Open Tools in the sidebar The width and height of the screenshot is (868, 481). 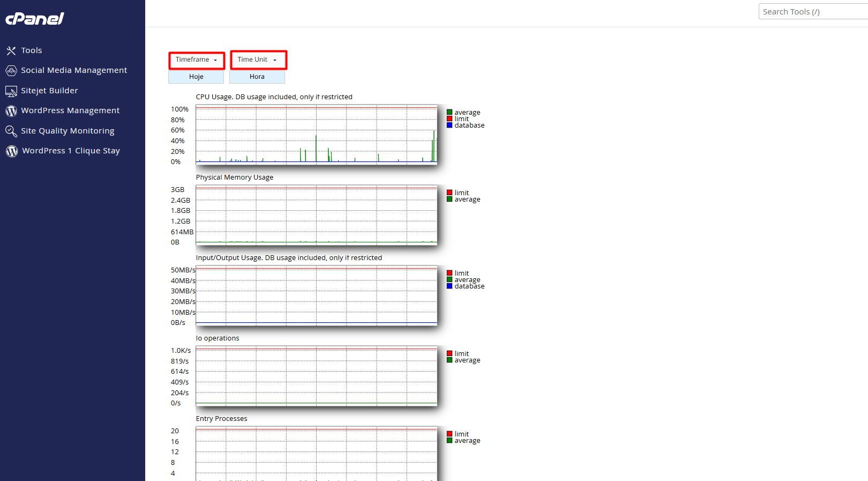click(x=32, y=50)
